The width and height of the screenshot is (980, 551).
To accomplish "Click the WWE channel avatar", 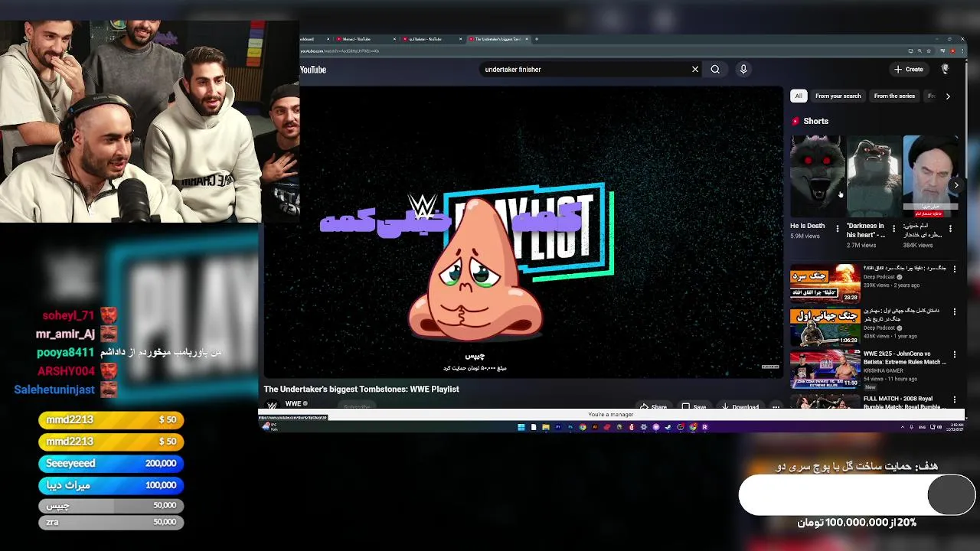I will [271, 406].
